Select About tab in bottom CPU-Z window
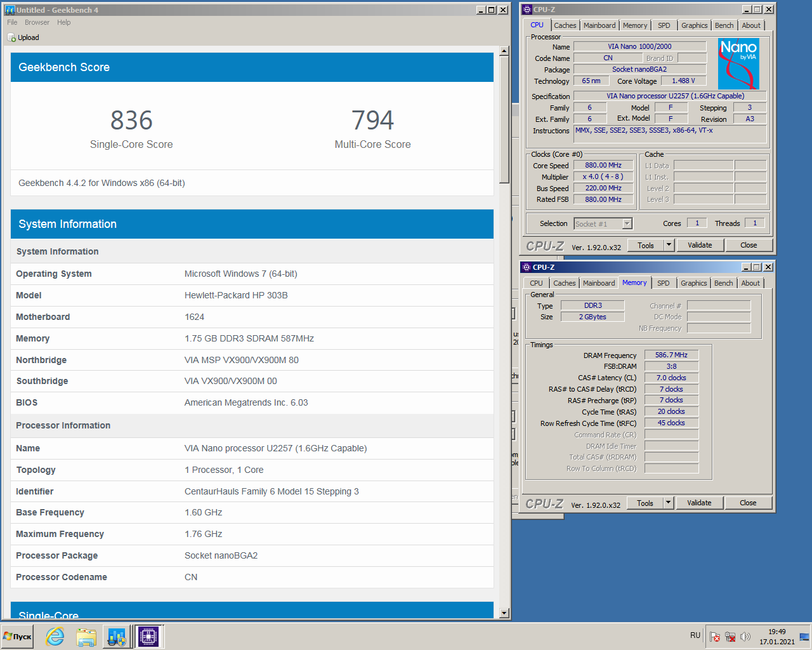 750,283
